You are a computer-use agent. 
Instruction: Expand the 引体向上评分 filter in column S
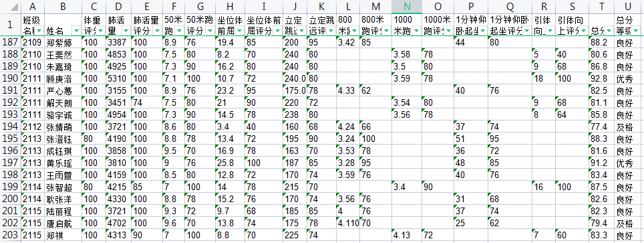[584, 31]
